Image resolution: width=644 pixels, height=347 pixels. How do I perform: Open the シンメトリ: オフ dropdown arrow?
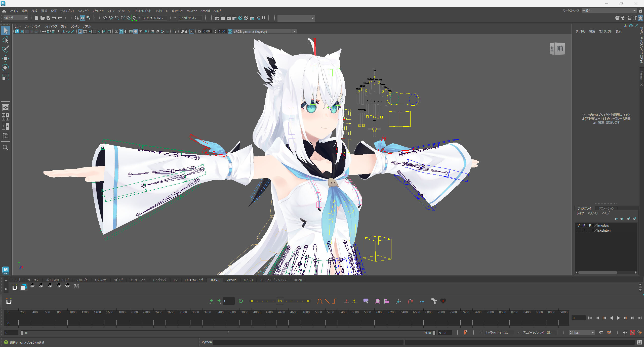point(175,18)
